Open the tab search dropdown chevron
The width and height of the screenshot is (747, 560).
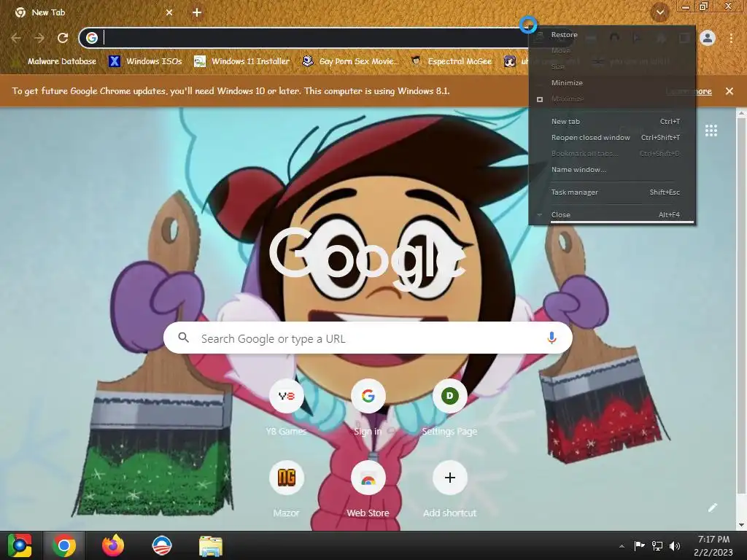pos(660,13)
